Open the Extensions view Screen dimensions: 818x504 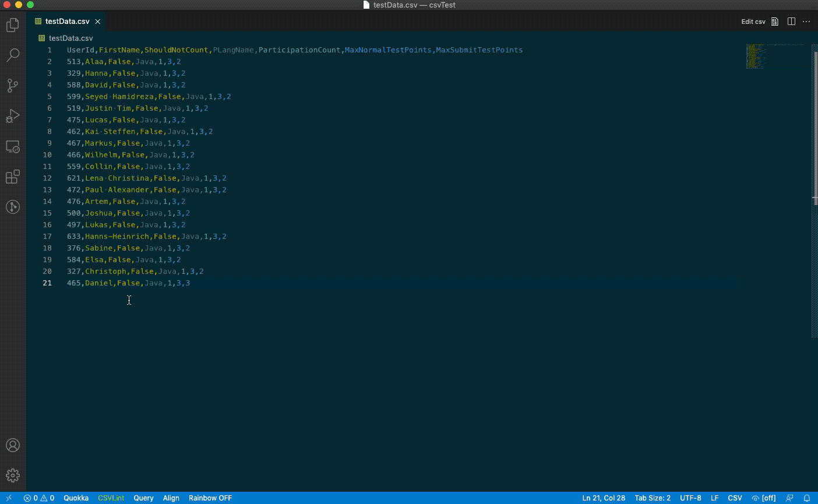click(13, 177)
